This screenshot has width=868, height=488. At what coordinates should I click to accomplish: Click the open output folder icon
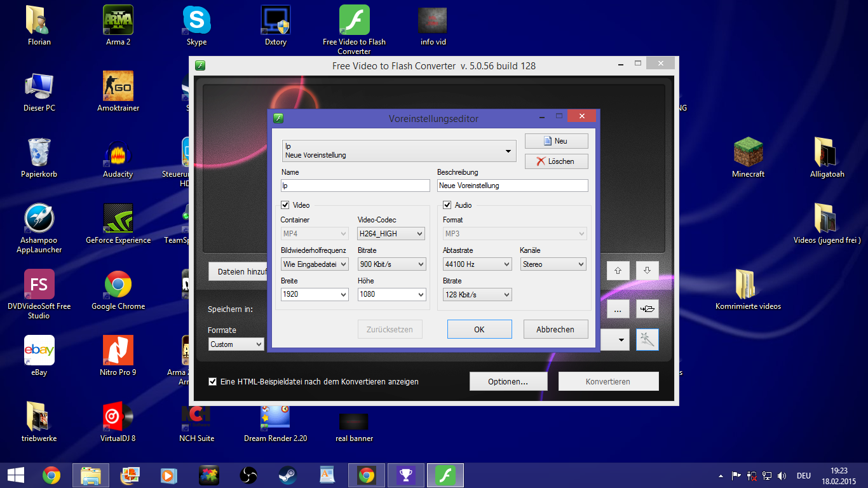click(647, 309)
